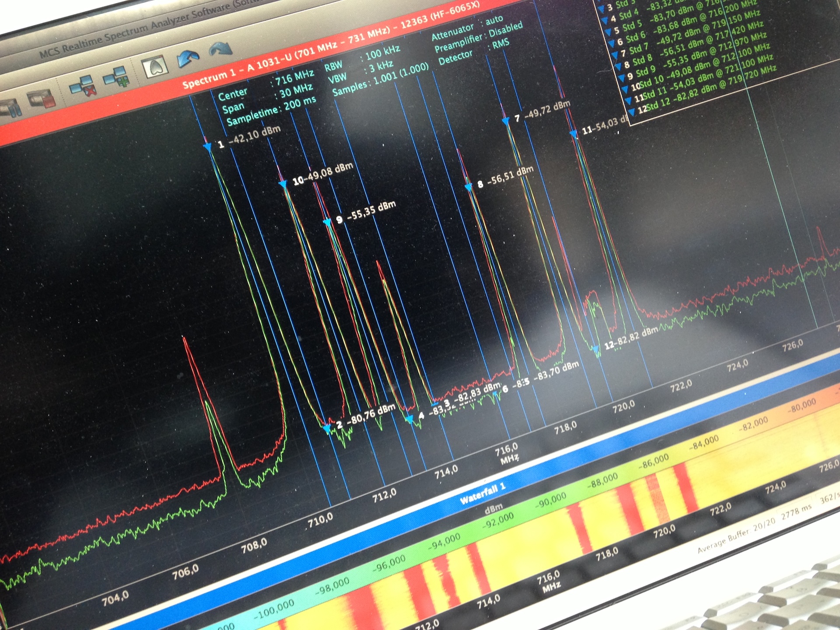
Task: Click the Average Buffer 20/20 status text
Action: coord(736,536)
